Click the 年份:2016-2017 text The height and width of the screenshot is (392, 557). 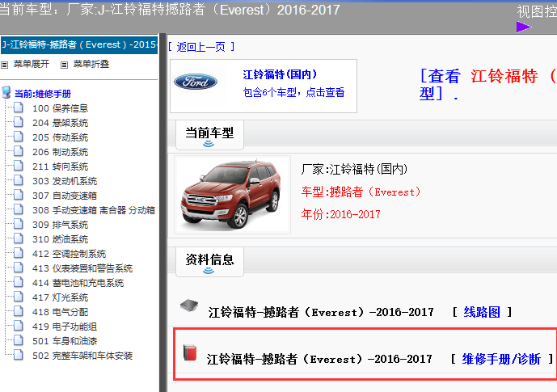click(x=340, y=214)
